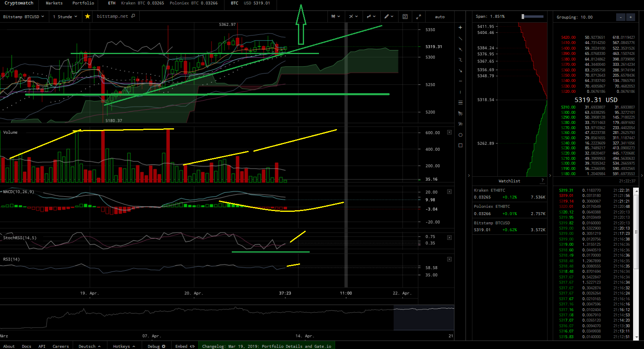
Task: Click the 5319.31 trade row at 21:22:31
Action: 594,190
